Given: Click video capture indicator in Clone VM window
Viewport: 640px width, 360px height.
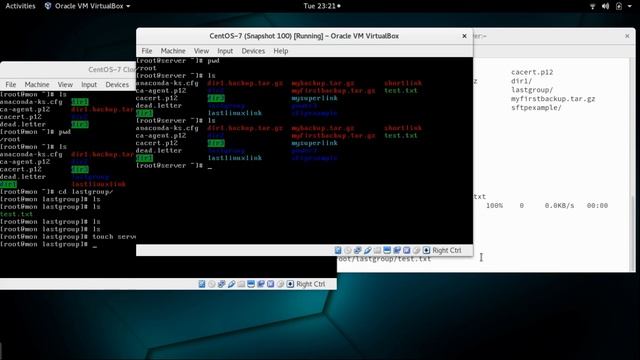Looking at the screenshot, I should pyautogui.click(x=260, y=284).
